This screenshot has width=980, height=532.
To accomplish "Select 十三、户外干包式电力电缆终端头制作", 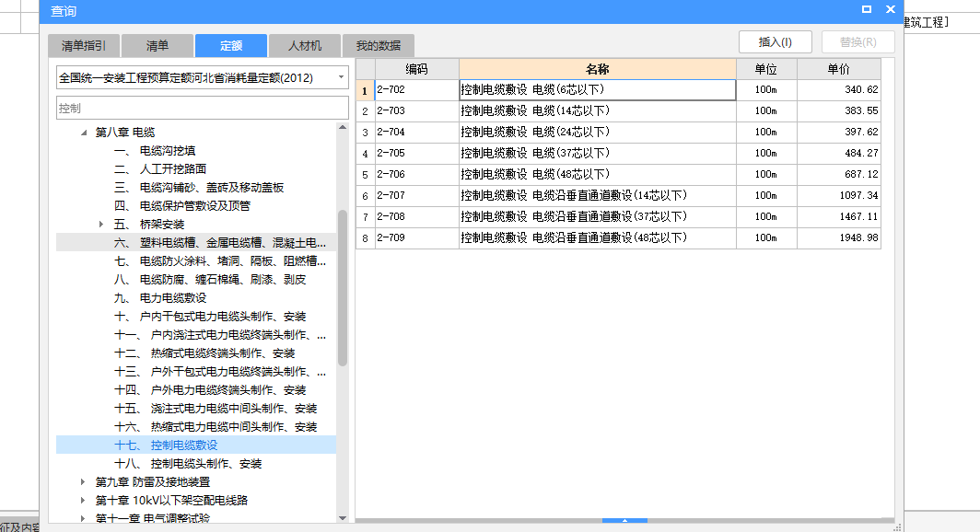I will (220, 372).
